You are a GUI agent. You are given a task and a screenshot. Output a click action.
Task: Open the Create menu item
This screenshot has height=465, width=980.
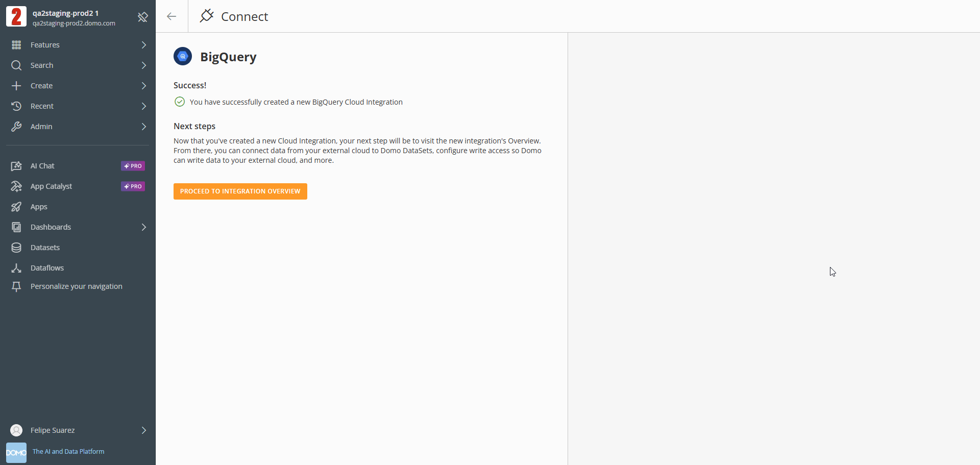click(78, 86)
